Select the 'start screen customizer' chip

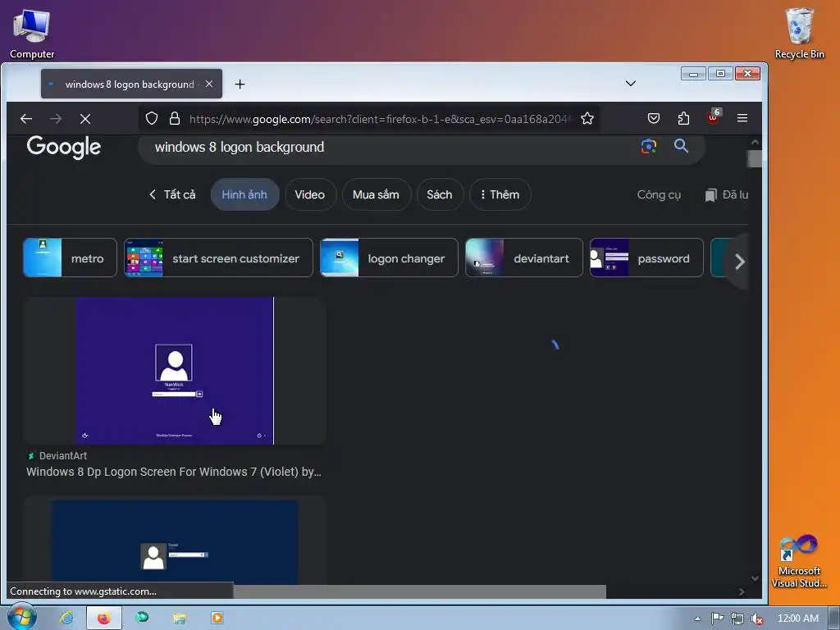tap(218, 258)
